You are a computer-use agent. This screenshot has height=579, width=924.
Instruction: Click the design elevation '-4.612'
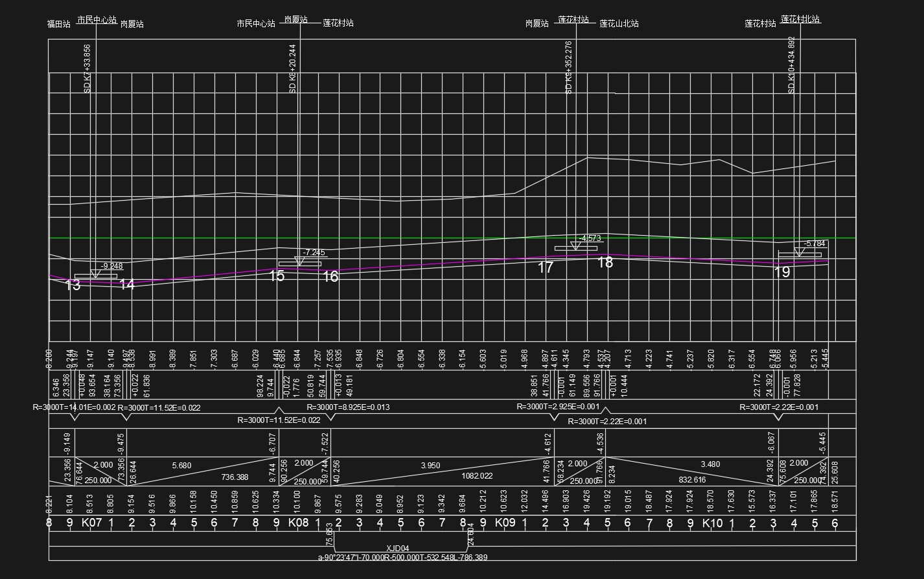tap(547, 444)
